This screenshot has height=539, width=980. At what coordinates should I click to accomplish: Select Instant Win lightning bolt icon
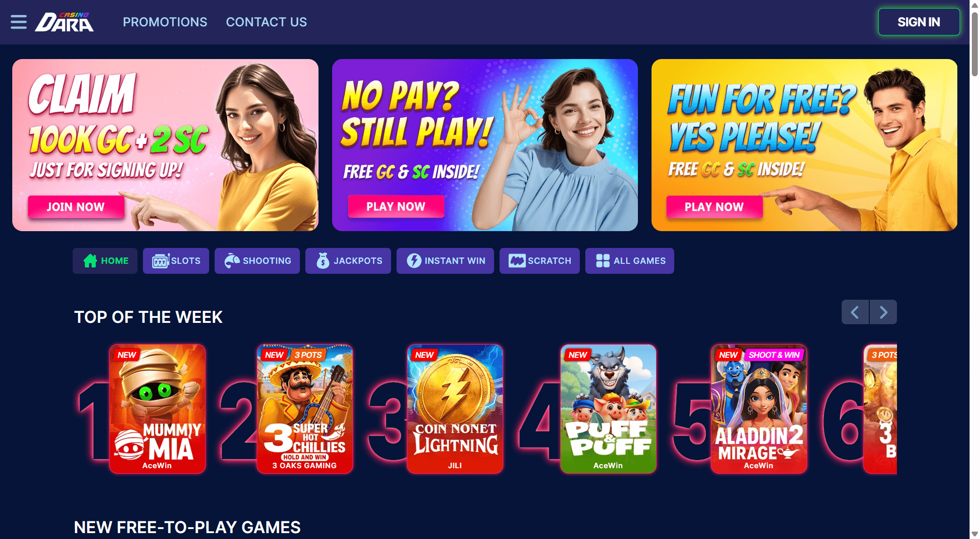(414, 261)
